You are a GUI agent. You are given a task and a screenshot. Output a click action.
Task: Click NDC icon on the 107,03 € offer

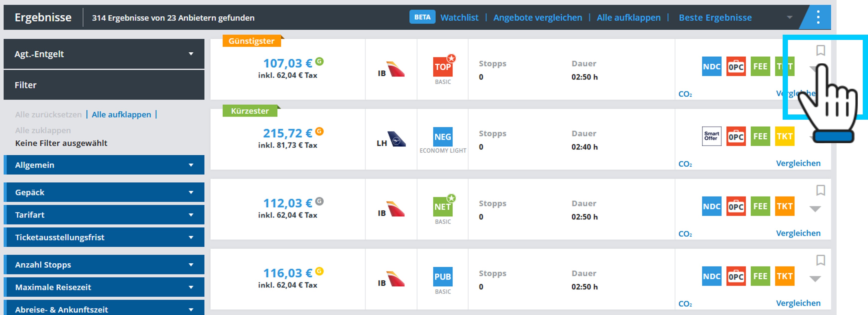click(x=711, y=66)
